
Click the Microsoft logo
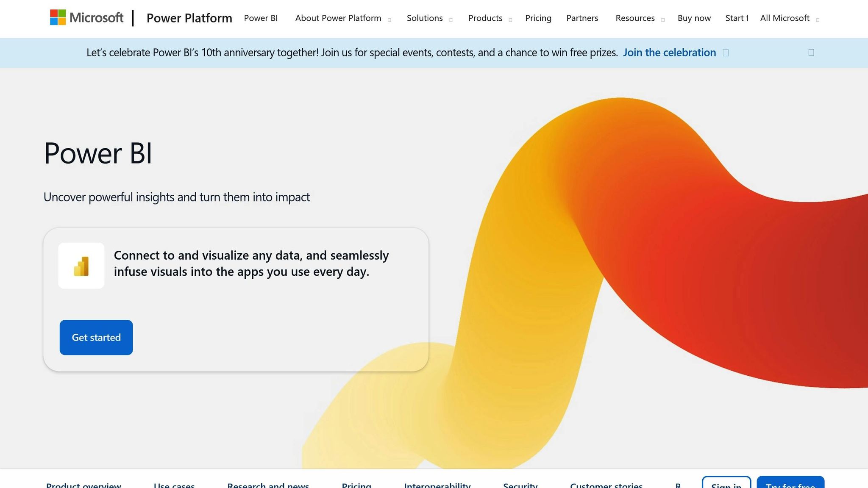click(87, 18)
